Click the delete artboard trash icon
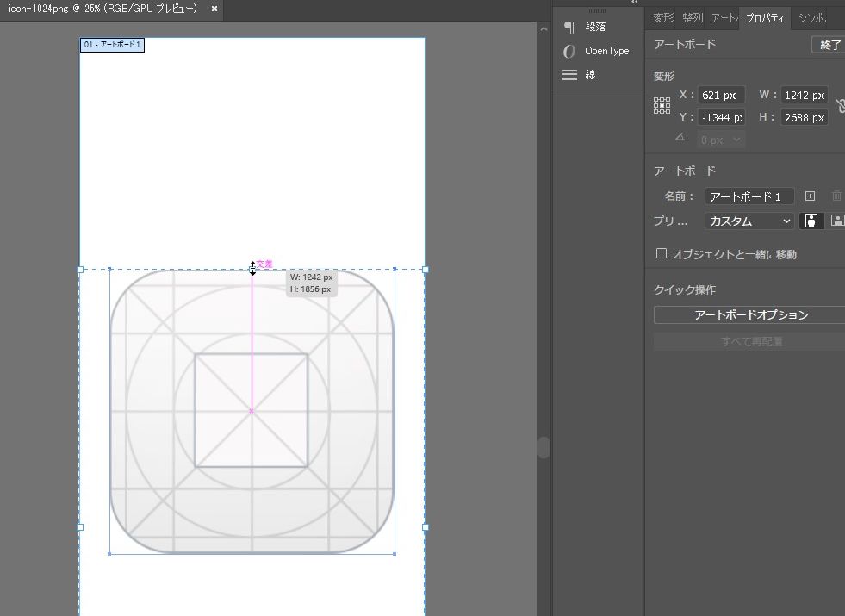The image size is (845, 616). point(836,196)
